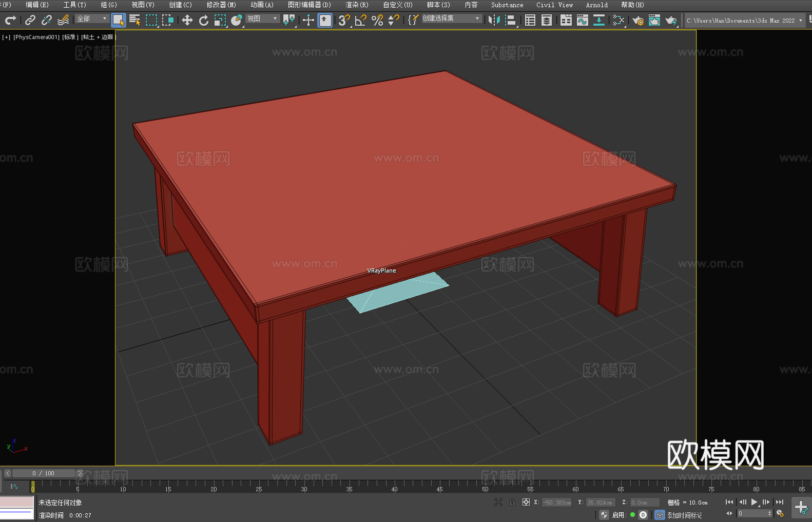Toggle Keyboard Shortcut Override button
This screenshot has height=522, width=812.
pos(325,20)
